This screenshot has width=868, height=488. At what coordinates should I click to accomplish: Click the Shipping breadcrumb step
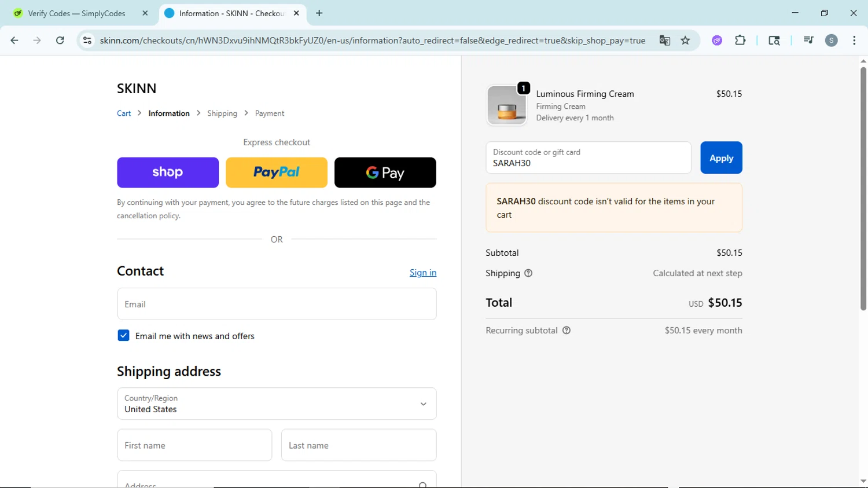[222, 113]
